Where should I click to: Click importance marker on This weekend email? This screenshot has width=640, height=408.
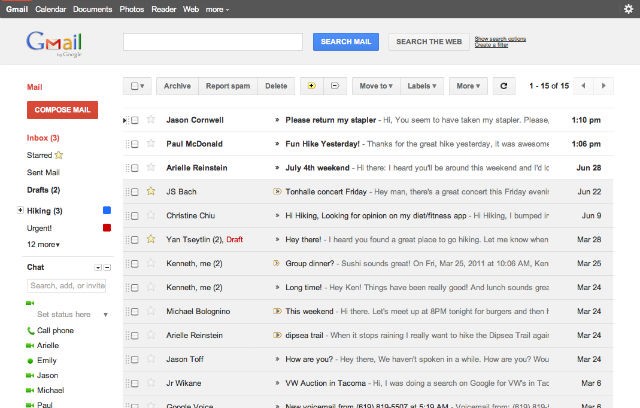tap(277, 311)
